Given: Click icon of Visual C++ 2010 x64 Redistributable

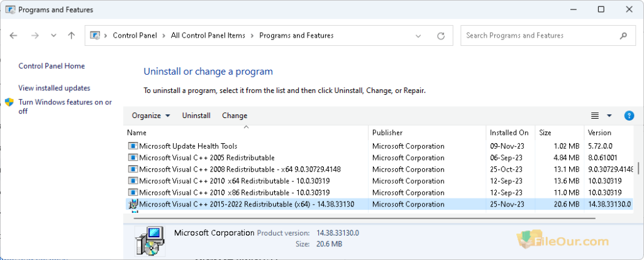Looking at the screenshot, I should [x=133, y=181].
